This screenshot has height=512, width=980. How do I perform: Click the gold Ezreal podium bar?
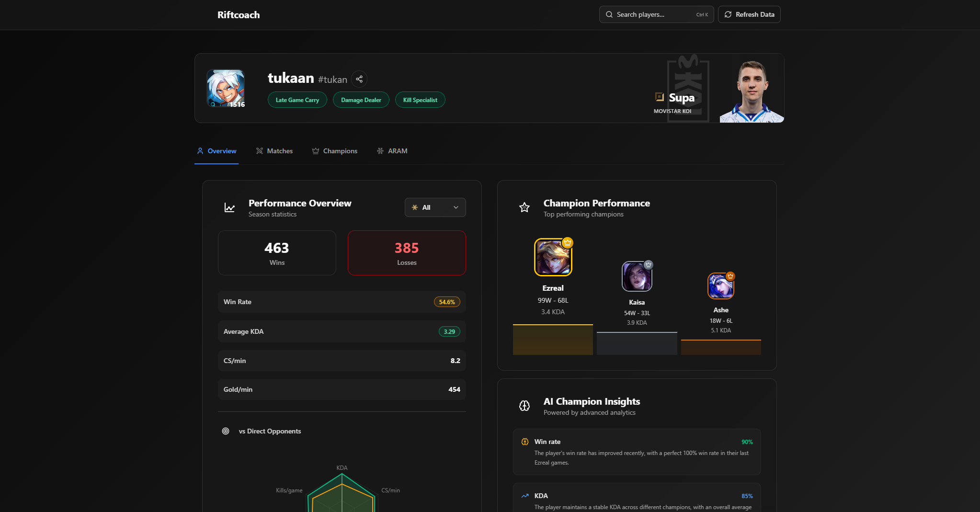(x=553, y=340)
